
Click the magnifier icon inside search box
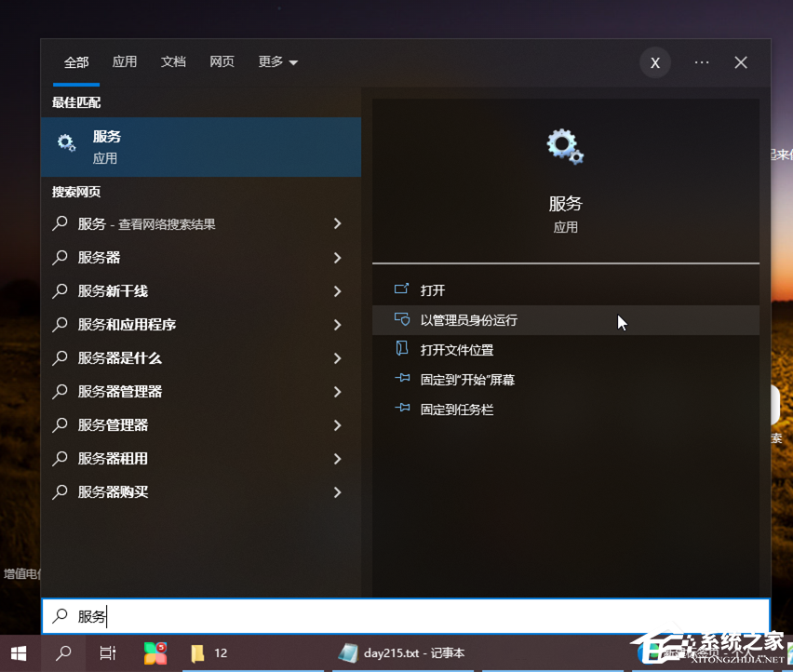coord(60,615)
